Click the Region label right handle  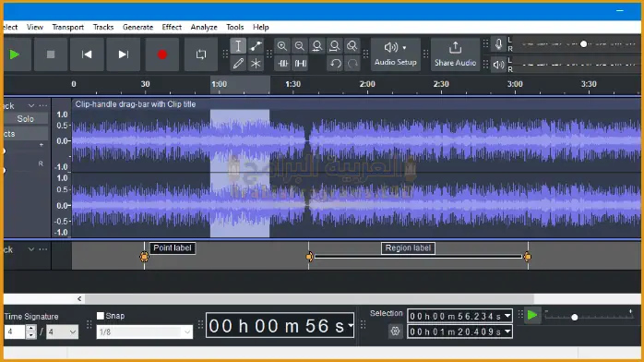[528, 257]
